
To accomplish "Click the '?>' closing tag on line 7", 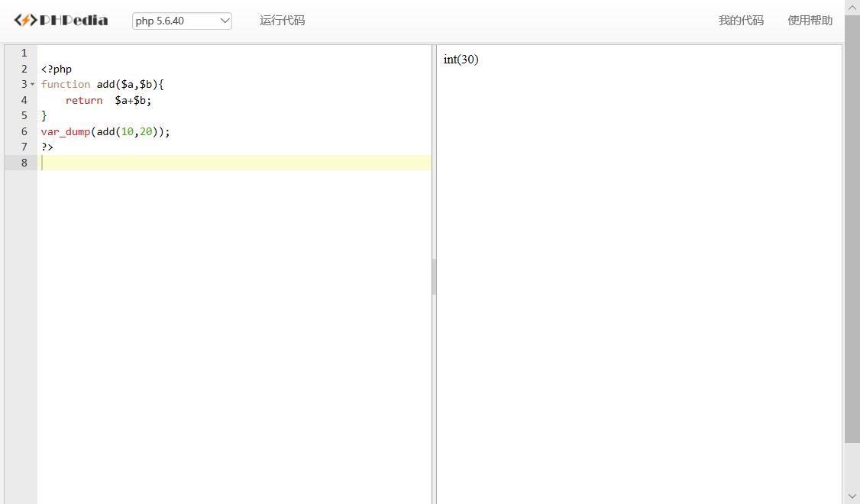I will (47, 147).
